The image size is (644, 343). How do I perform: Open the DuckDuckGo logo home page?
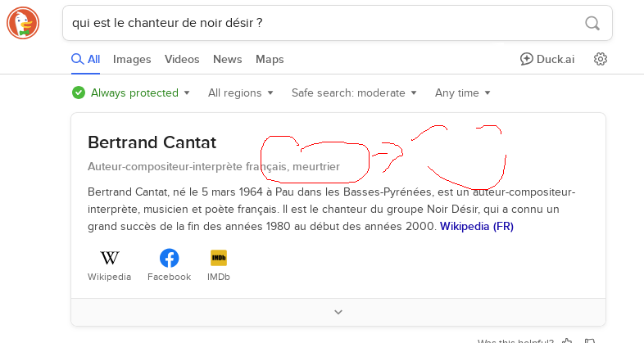[23, 23]
